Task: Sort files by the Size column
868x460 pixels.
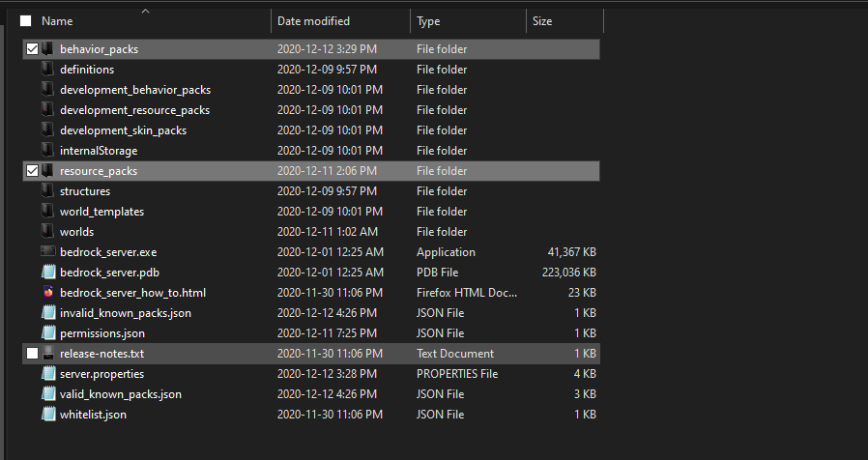Action: pos(542,21)
